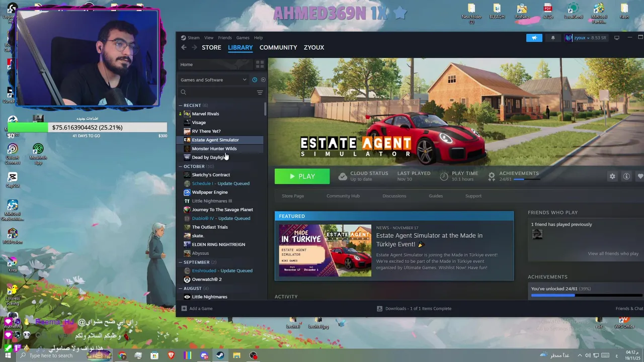This screenshot has width=644, height=362.
Task: Open the Steam menu
Action: pyautogui.click(x=190, y=38)
